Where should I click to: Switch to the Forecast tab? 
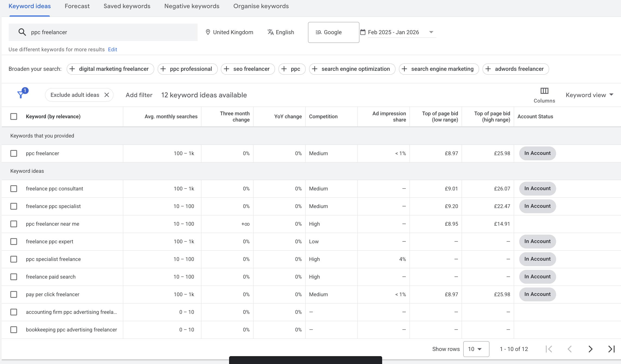point(77,6)
